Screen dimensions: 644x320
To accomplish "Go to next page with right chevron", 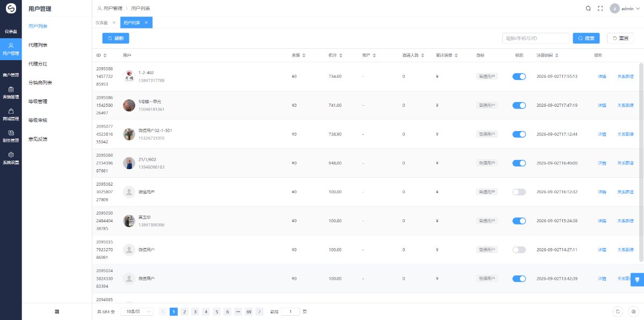I will coord(260,311).
